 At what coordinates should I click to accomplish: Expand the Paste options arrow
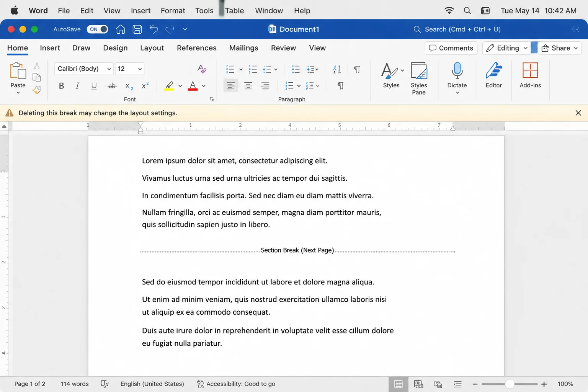click(18, 93)
